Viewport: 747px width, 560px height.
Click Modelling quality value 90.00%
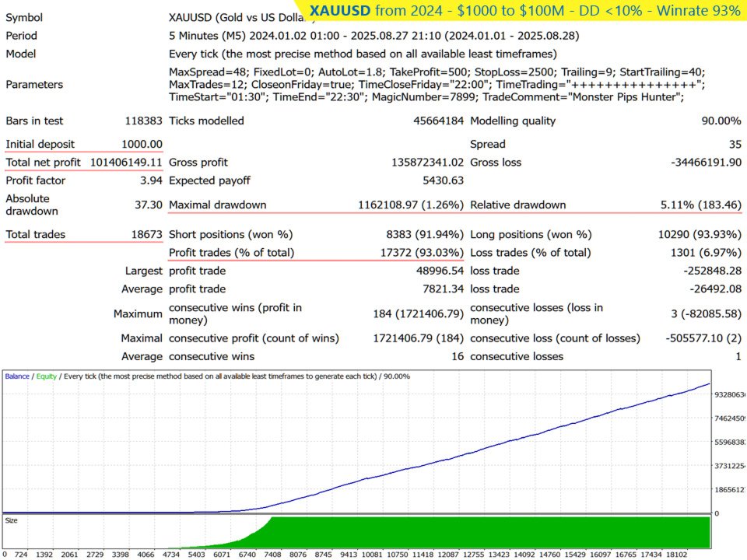click(721, 121)
